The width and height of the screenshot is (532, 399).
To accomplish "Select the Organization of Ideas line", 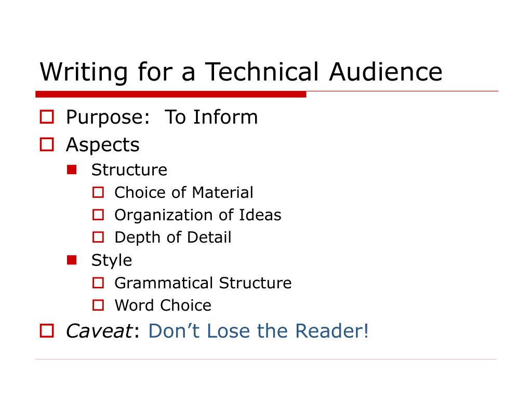I will tap(198, 216).
